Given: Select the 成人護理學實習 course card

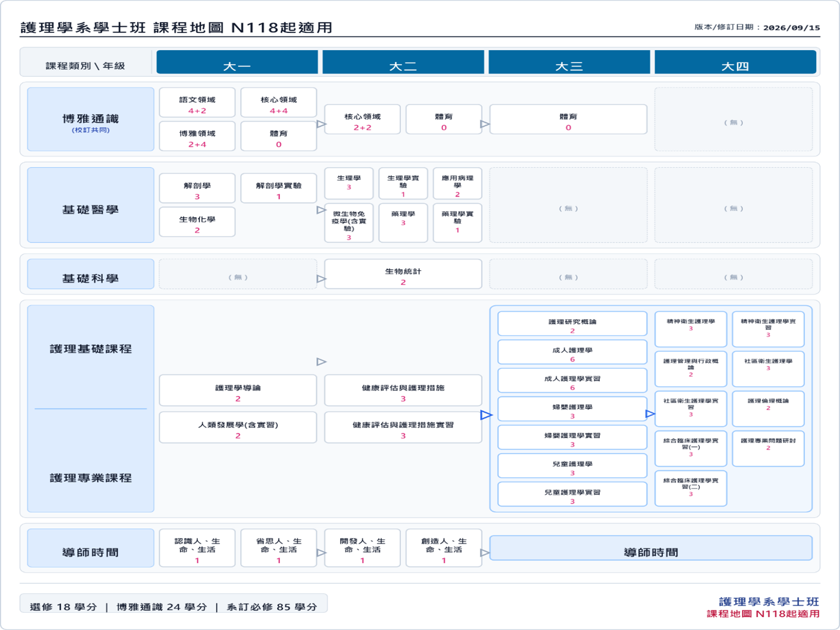Looking at the screenshot, I should [572, 381].
